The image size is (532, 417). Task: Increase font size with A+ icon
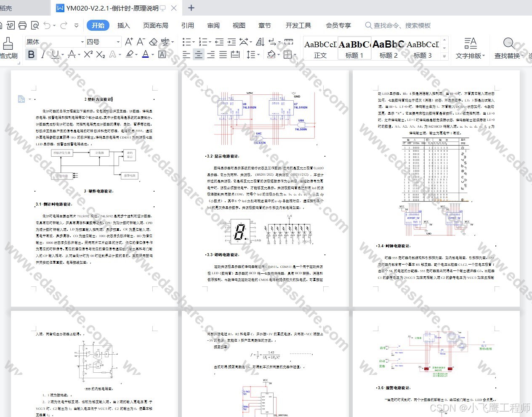point(129,42)
